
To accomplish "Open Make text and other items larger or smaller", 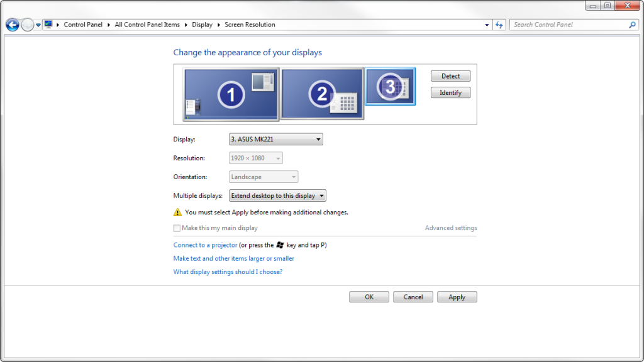I will (x=234, y=258).
